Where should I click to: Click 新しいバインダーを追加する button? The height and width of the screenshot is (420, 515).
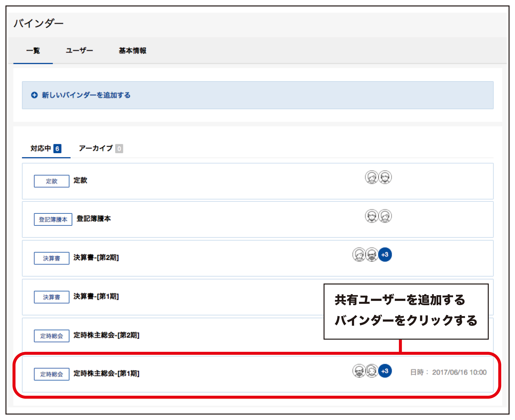[x=258, y=95]
